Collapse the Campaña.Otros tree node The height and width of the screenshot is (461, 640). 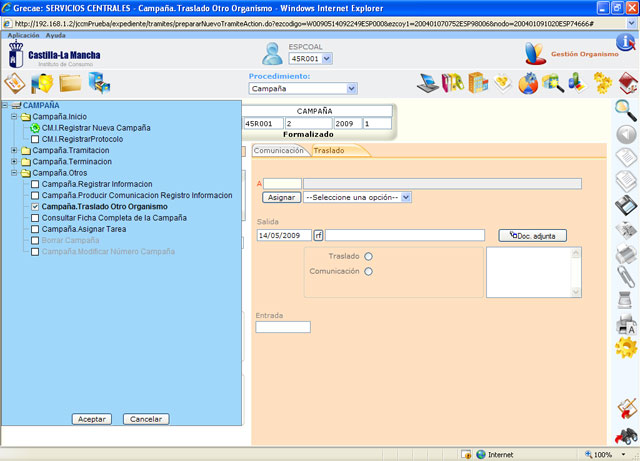coord(14,172)
